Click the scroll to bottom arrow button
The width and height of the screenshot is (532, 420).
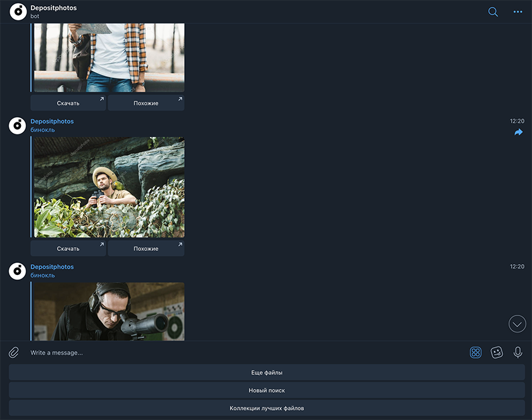point(517,324)
